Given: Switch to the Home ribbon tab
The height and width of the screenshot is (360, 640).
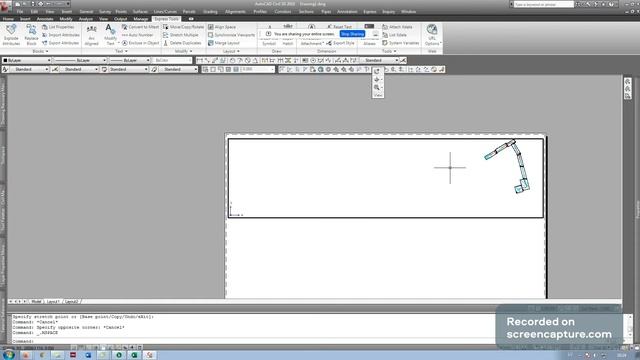Looking at the screenshot, I should pos(8,19).
